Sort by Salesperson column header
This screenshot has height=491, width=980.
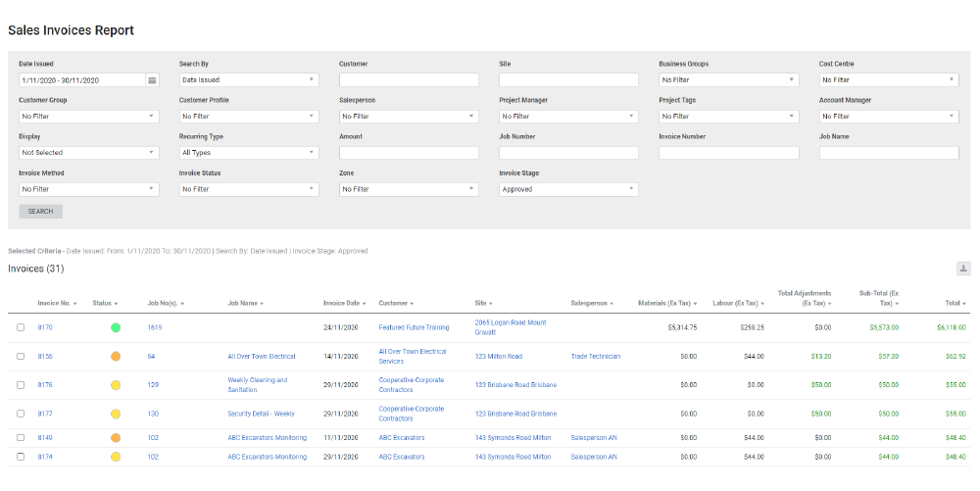pos(592,303)
